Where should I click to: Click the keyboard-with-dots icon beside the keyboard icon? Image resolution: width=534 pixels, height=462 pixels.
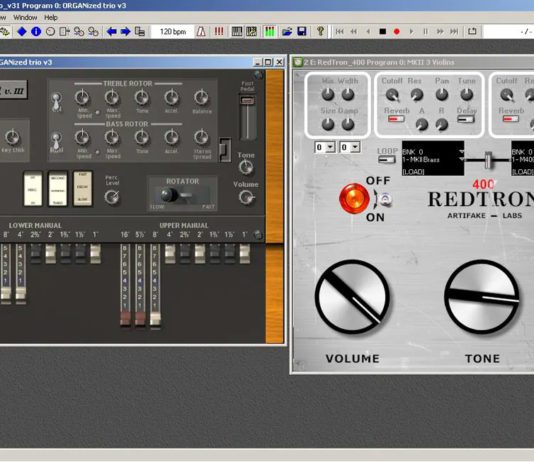(x=251, y=32)
